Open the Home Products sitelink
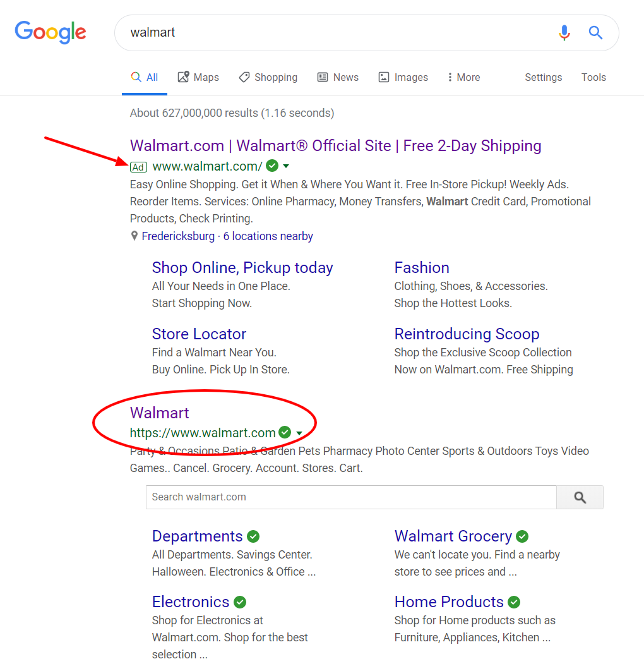The height and width of the screenshot is (671, 644). [449, 602]
